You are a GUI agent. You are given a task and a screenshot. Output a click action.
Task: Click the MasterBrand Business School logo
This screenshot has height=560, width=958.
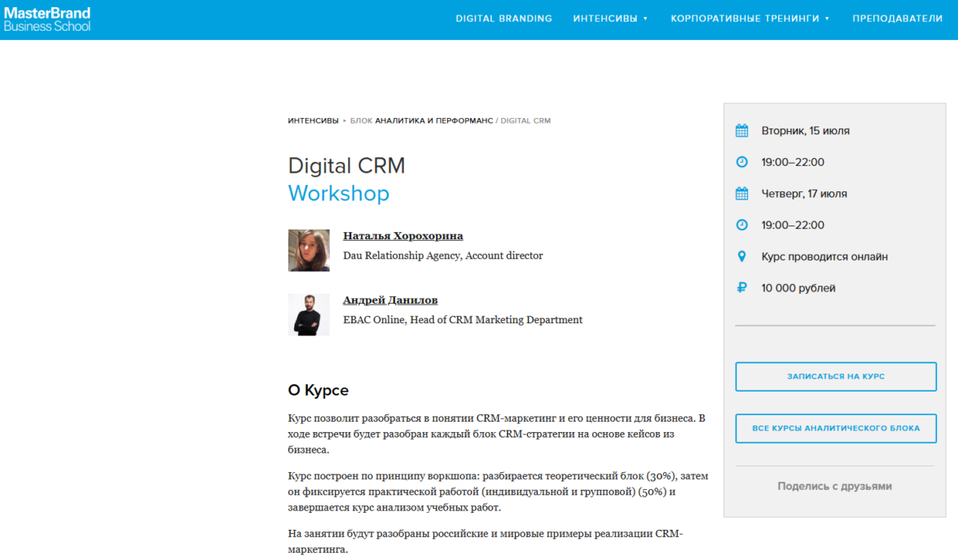(x=47, y=19)
